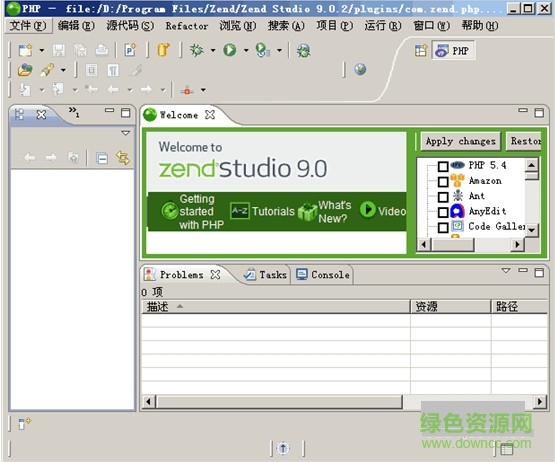Click the New PHP file icon
Viewport: 555px width, 462px height.
130,50
